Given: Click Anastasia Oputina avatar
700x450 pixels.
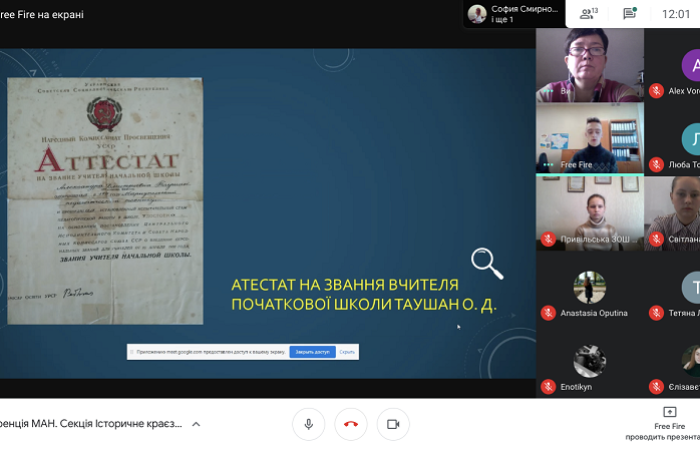Looking at the screenshot, I should (x=589, y=288).
